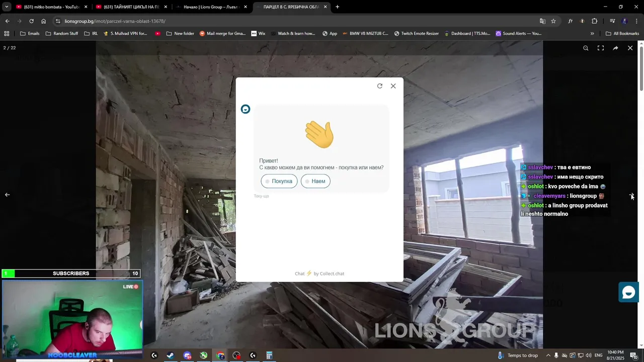
Task: Close the photo gallery lightbox
Action: 630,48
